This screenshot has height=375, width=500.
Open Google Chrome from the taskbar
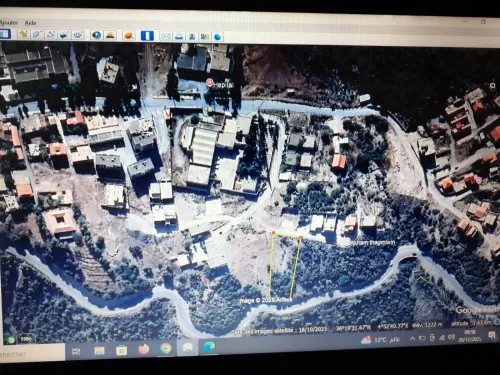pyautogui.click(x=166, y=348)
